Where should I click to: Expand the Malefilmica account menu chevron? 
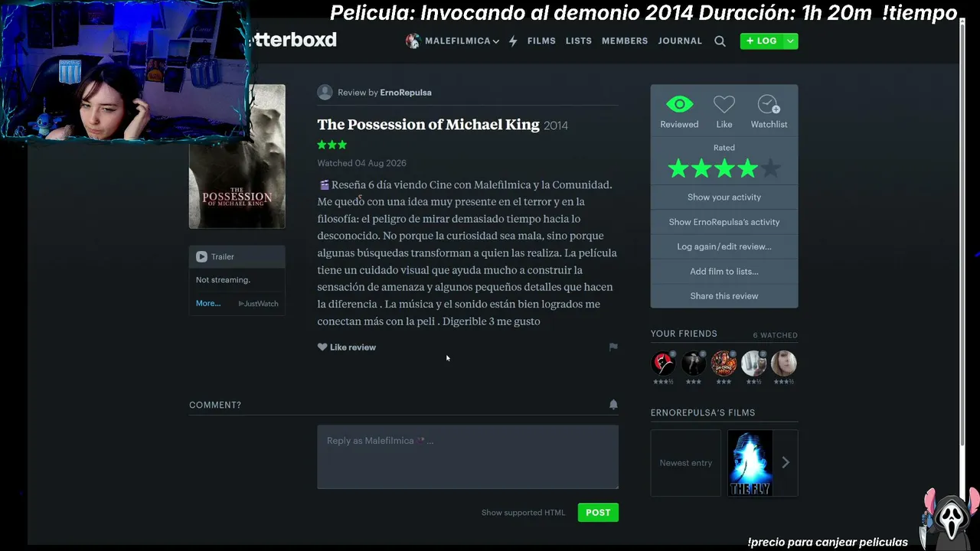point(496,41)
